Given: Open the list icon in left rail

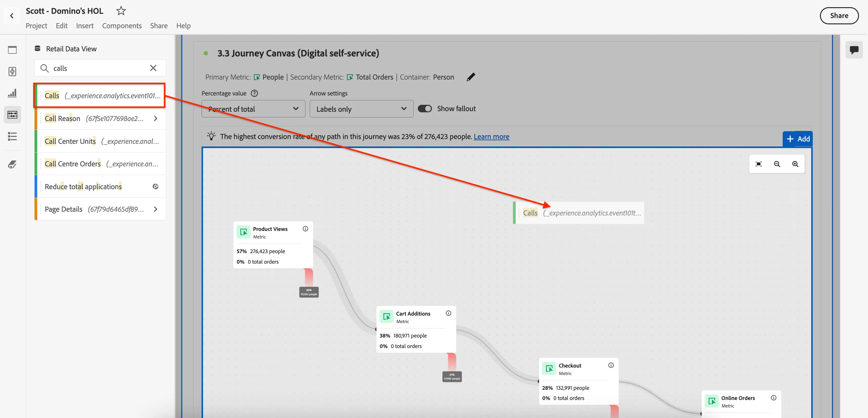Looking at the screenshot, I should (x=13, y=136).
